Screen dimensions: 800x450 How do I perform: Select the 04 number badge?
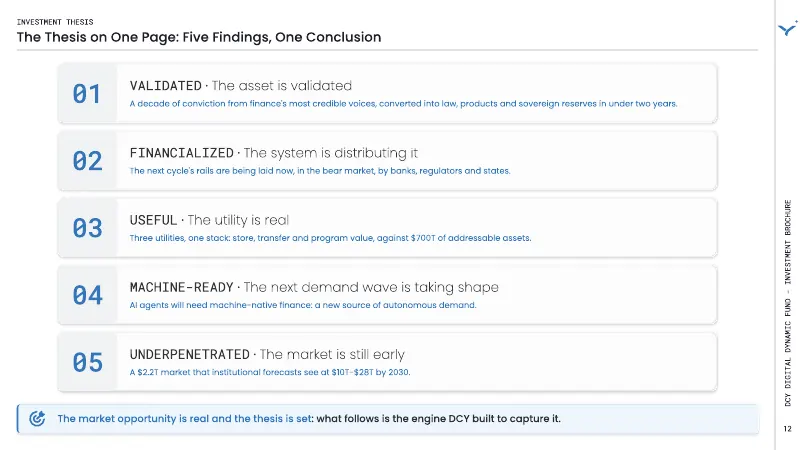[x=87, y=295]
